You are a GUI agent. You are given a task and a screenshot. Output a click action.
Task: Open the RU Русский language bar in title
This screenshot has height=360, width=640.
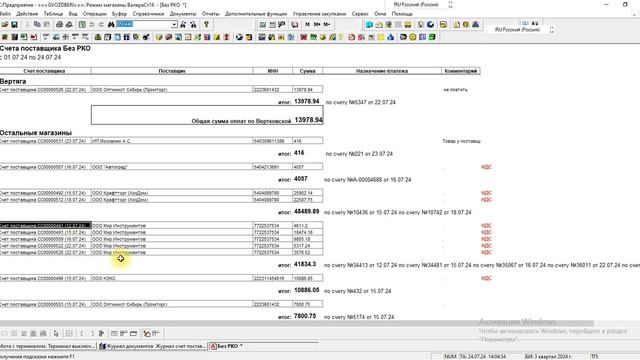click(x=416, y=4)
